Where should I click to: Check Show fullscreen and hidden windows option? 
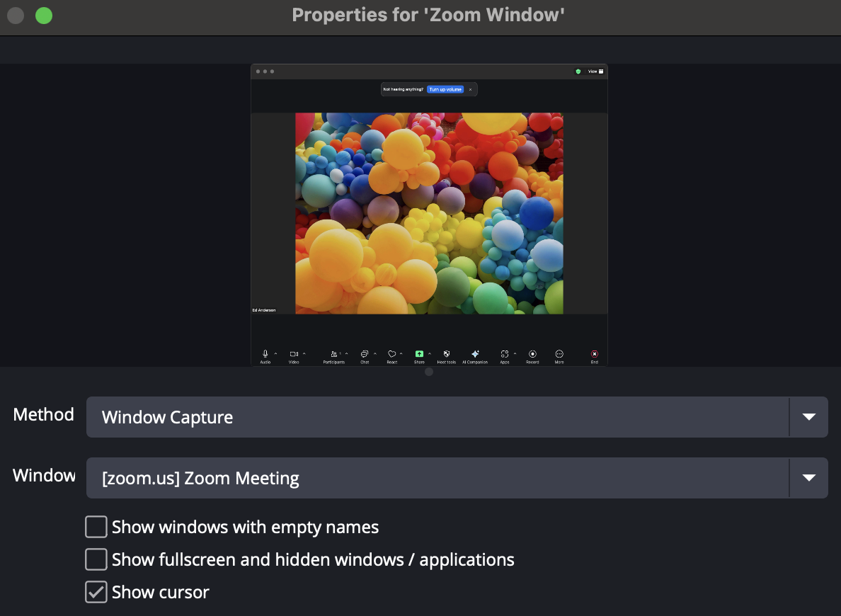coord(96,560)
